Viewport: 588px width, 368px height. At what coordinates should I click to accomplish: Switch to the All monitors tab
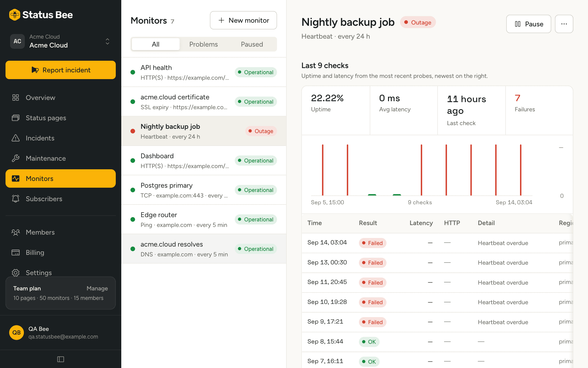156,44
